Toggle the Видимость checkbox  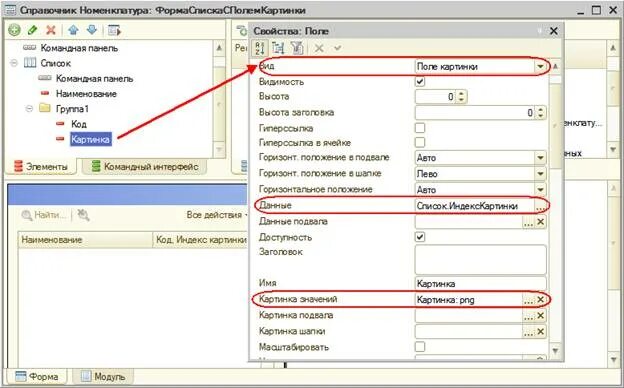point(420,82)
